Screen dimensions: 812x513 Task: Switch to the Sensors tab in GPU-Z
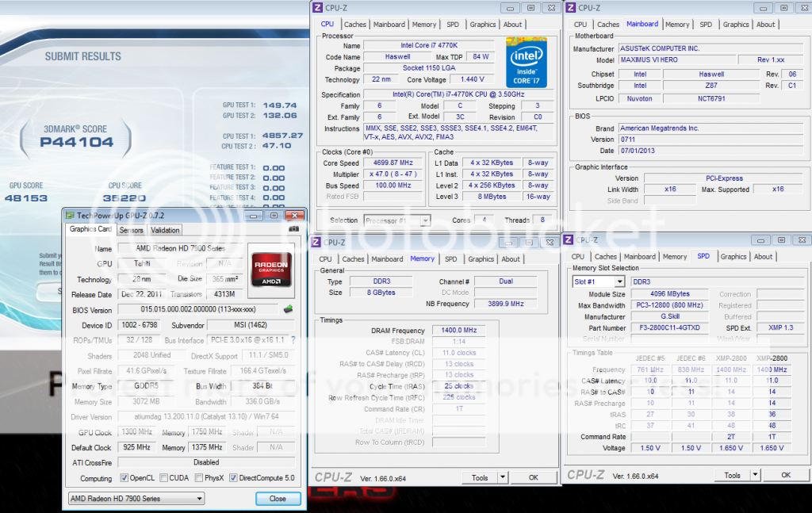(x=132, y=230)
